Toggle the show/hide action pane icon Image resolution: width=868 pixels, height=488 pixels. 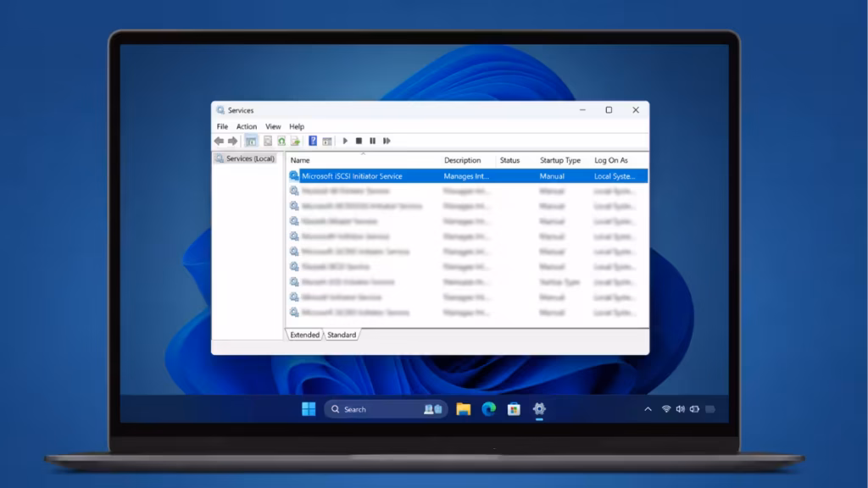(x=327, y=141)
